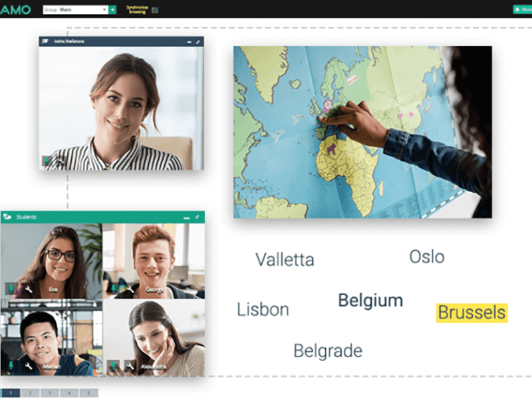Open George's wrench settings icon
Screen dimensions: 532x399
(x=130, y=289)
